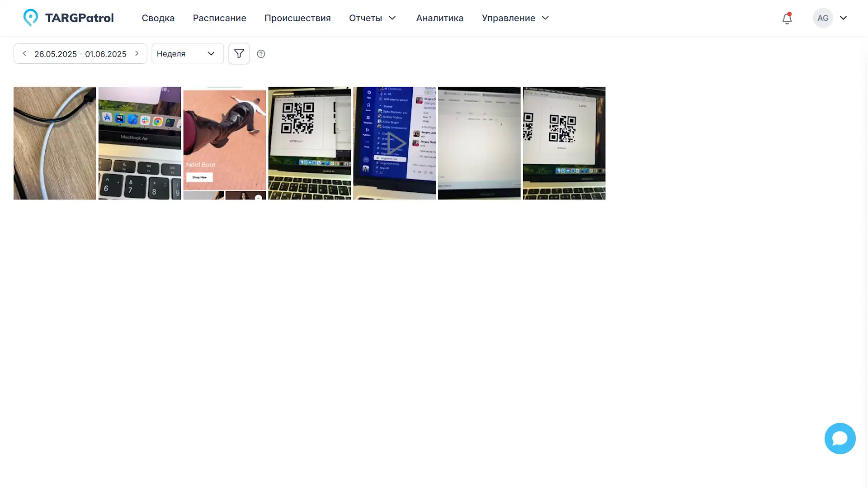Expand the Отчеты dropdown
868x488 pixels.
tap(372, 18)
